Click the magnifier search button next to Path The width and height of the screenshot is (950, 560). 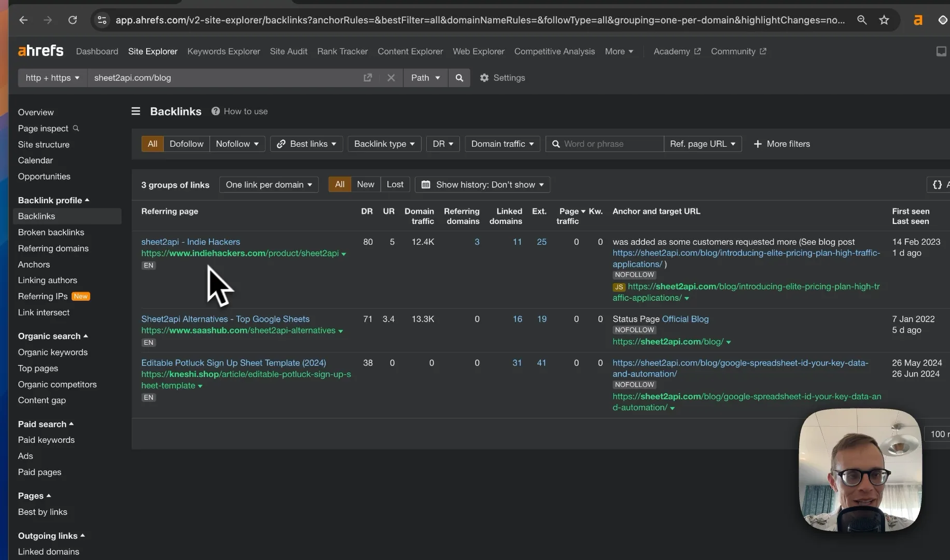tap(459, 78)
